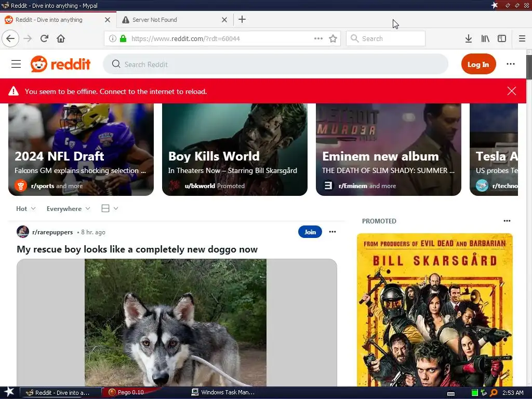Click r/Eminem link on album card
The image size is (532, 399).
point(353,186)
